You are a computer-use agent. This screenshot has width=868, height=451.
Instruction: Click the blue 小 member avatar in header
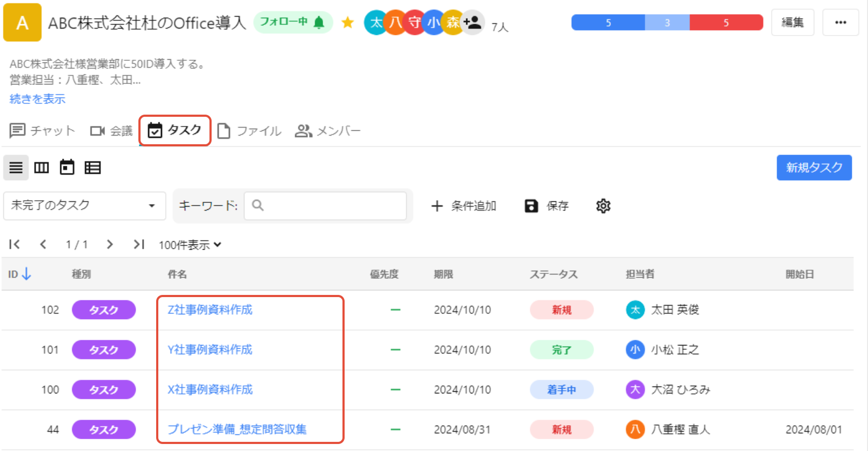(x=433, y=23)
